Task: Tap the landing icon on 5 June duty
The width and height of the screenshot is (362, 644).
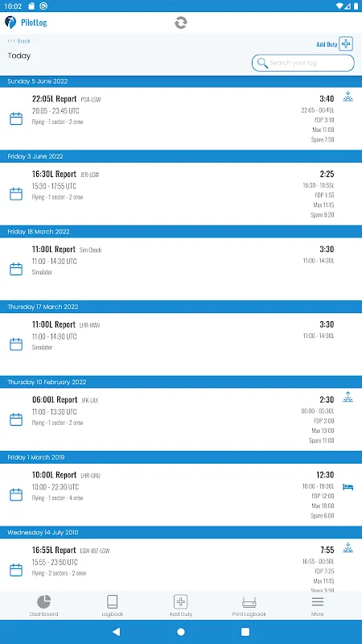Action: [348, 97]
